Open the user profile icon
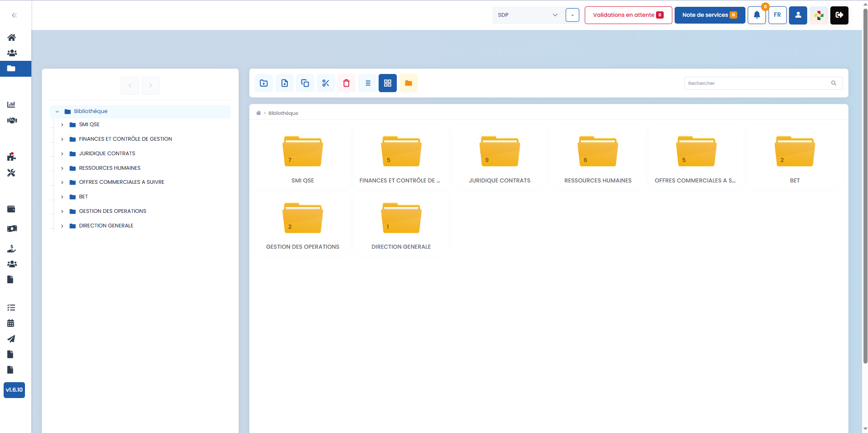This screenshot has height=433, width=868. 798,15
